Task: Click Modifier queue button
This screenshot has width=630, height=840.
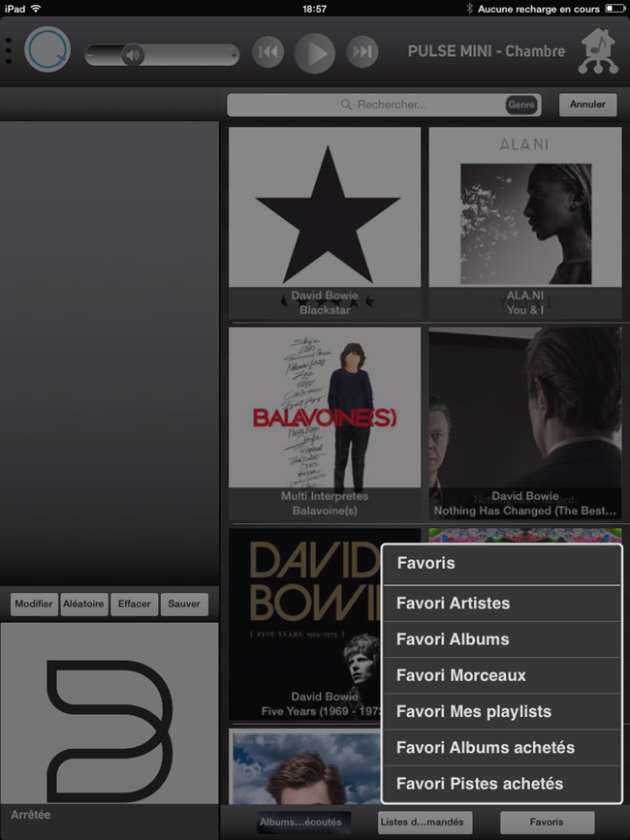Action: pyautogui.click(x=34, y=605)
